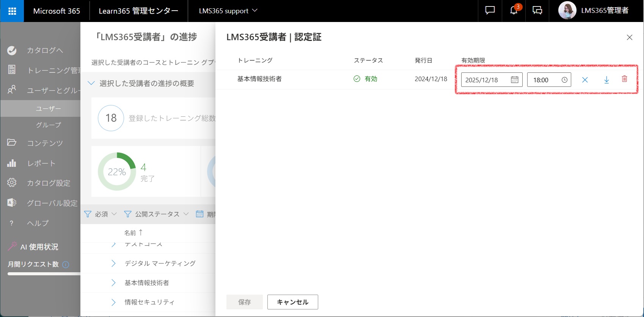Click the レポート chart icon

point(12,163)
